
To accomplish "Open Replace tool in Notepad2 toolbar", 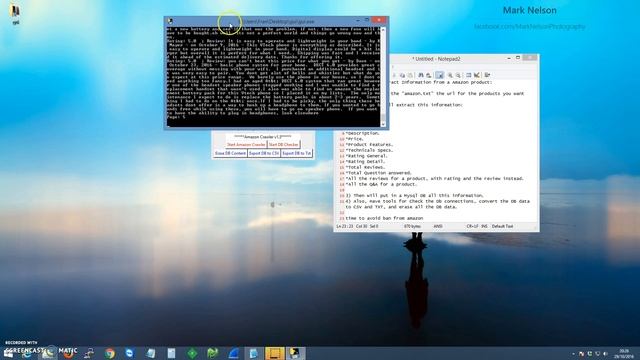I will coord(429,75).
